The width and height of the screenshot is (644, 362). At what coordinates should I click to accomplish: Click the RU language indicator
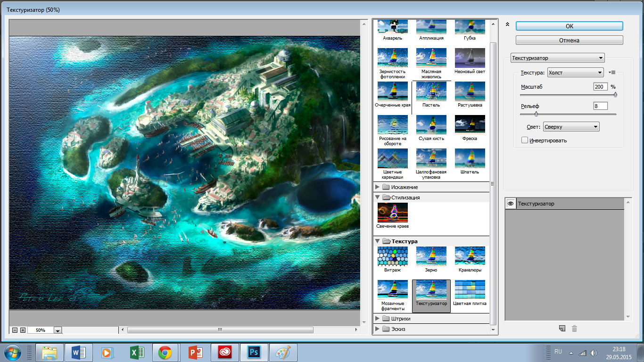coord(558,352)
